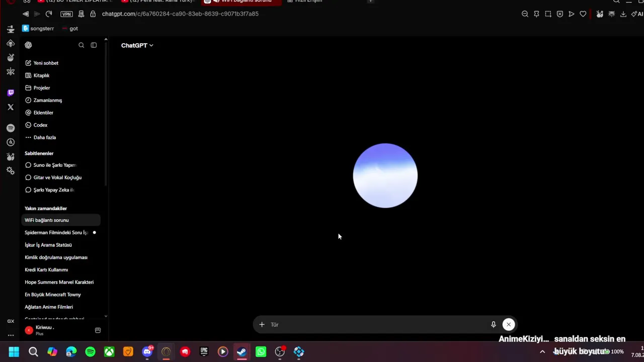Select the WiFi bağlantı sorunu chat
Image resolution: width=644 pixels, height=362 pixels.
click(60, 220)
